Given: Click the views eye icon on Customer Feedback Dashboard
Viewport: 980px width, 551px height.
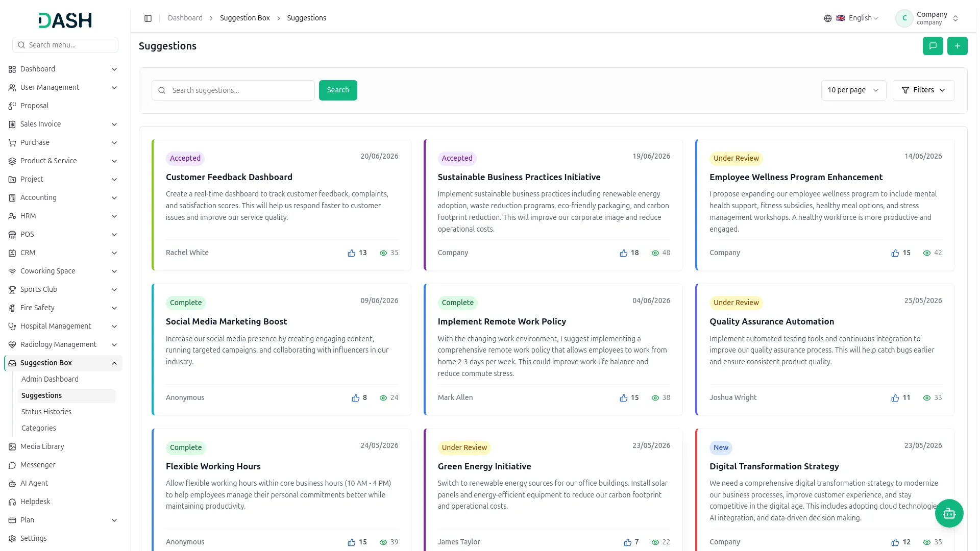Looking at the screenshot, I should point(383,253).
